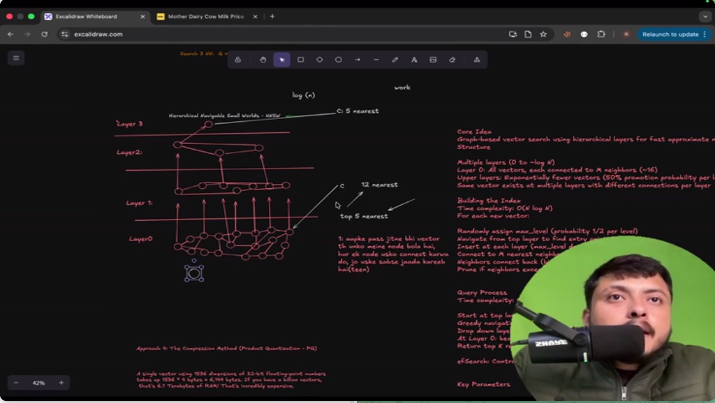Select the 'log (n)' text

(x=304, y=95)
